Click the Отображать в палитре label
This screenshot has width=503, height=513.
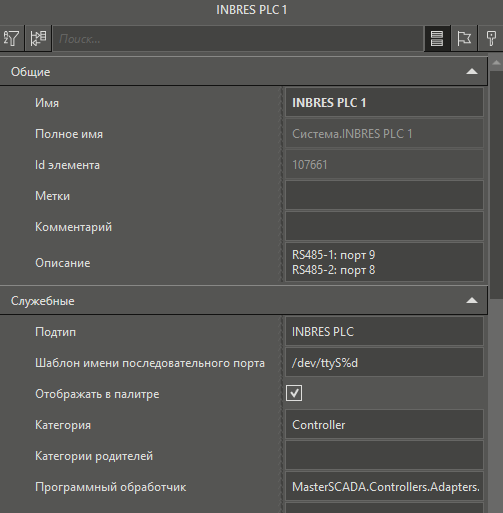coord(97,394)
